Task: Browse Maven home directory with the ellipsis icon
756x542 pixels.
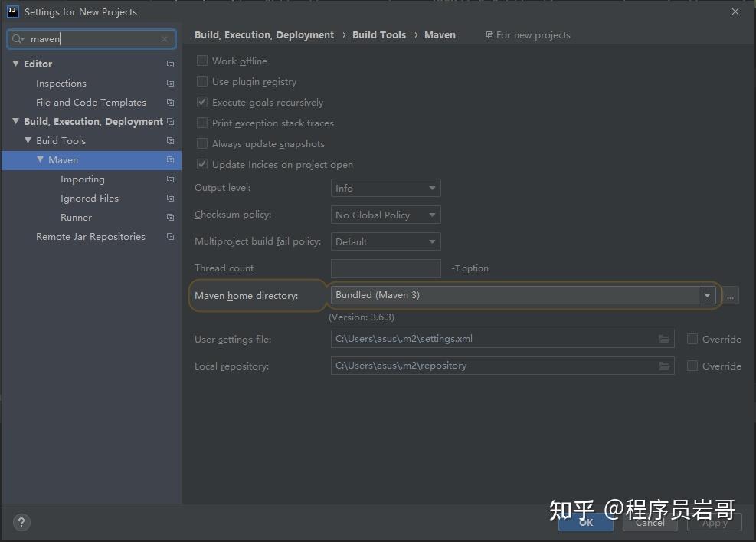Action: [x=730, y=295]
